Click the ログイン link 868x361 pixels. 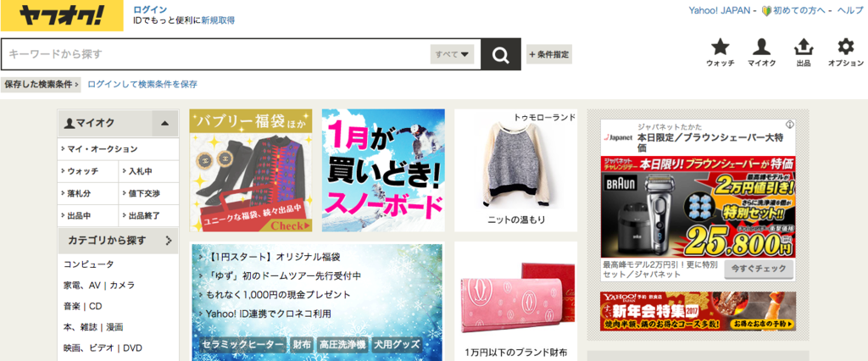click(x=150, y=9)
